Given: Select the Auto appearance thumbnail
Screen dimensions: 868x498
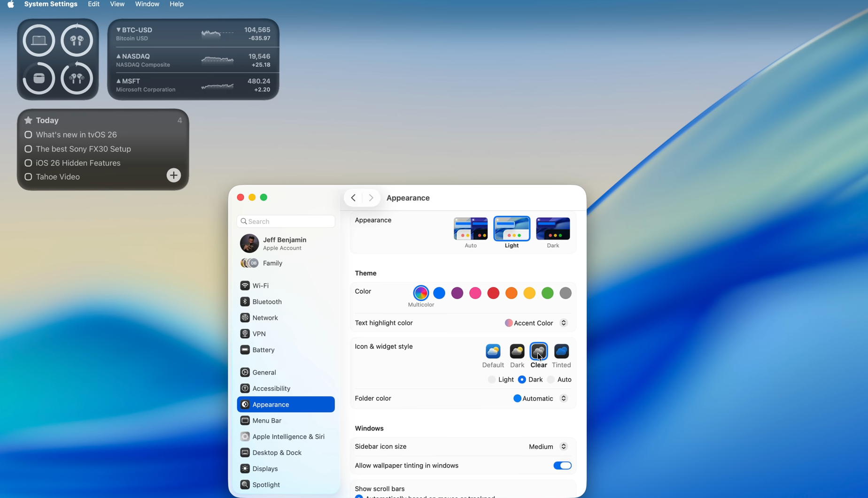Looking at the screenshot, I should (x=471, y=229).
